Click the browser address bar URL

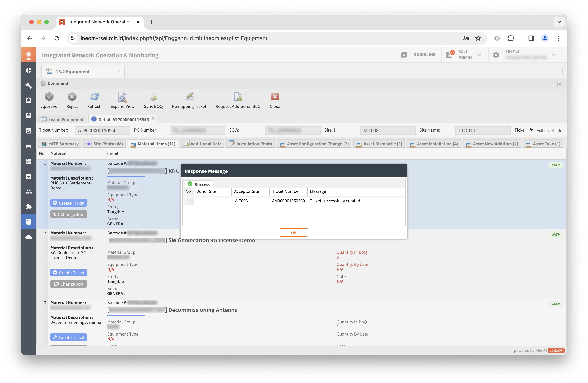tap(174, 38)
